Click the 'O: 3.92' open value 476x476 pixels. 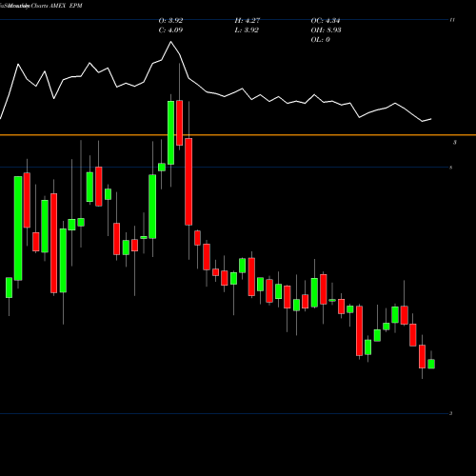click(x=170, y=21)
